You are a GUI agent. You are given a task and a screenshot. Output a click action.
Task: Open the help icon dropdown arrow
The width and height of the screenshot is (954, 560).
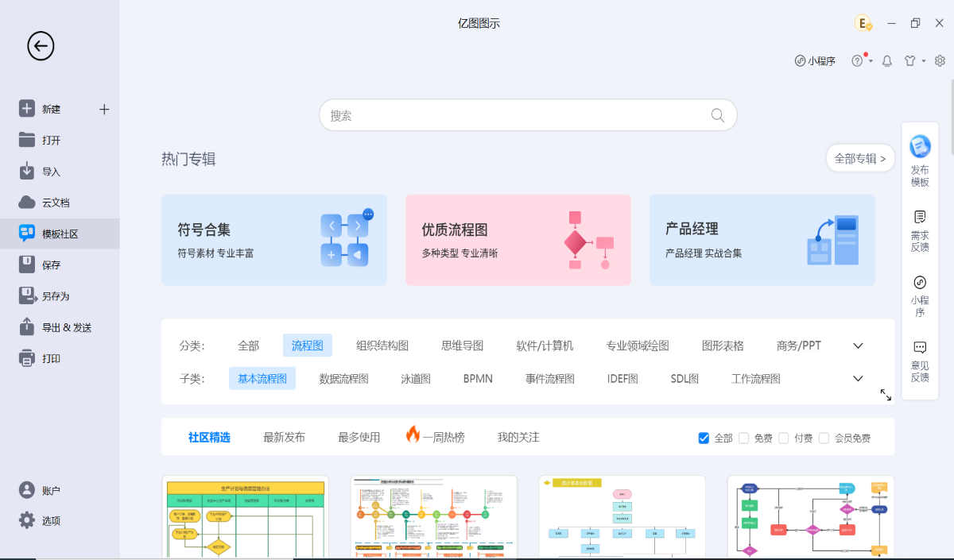(x=871, y=61)
